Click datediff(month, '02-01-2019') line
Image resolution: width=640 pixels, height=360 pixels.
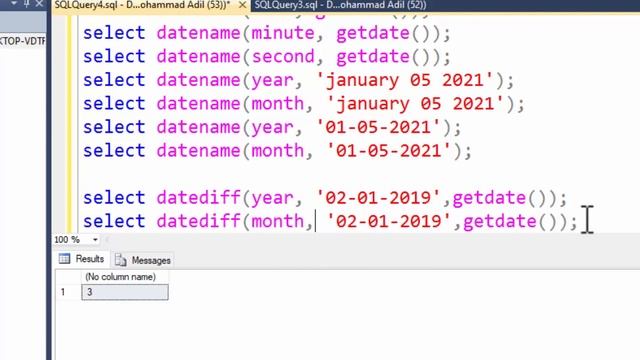331,222
